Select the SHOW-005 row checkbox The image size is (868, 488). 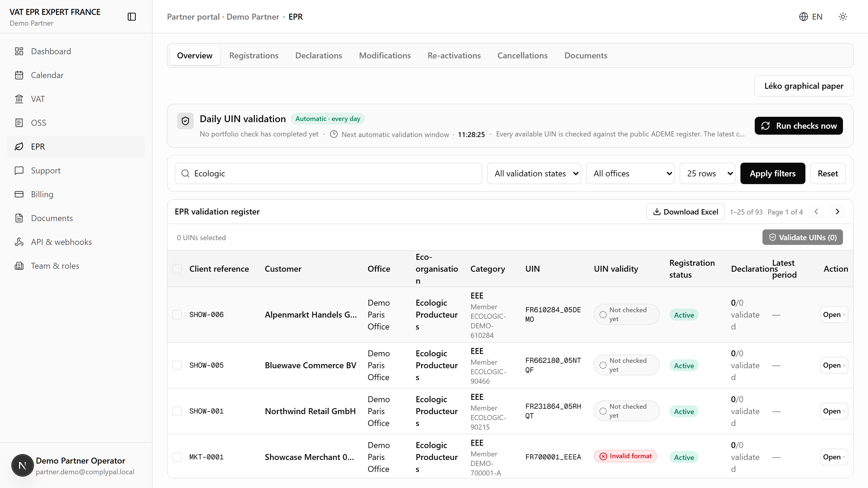pyautogui.click(x=177, y=366)
